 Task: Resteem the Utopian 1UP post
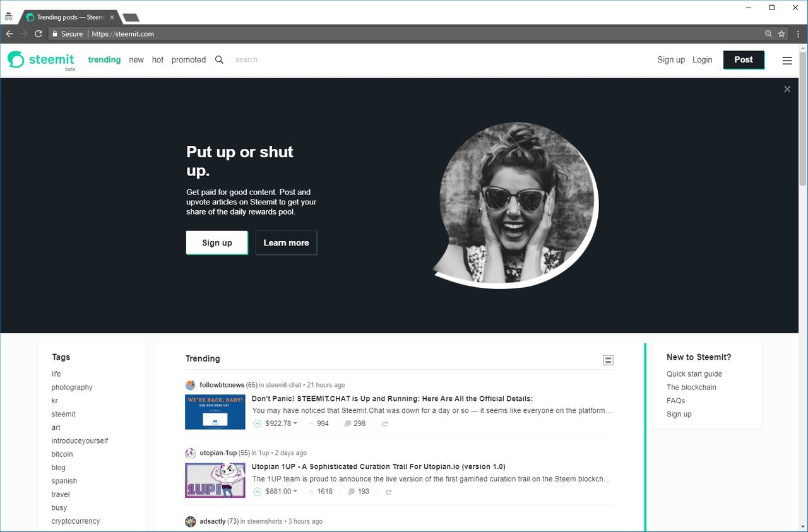click(389, 492)
